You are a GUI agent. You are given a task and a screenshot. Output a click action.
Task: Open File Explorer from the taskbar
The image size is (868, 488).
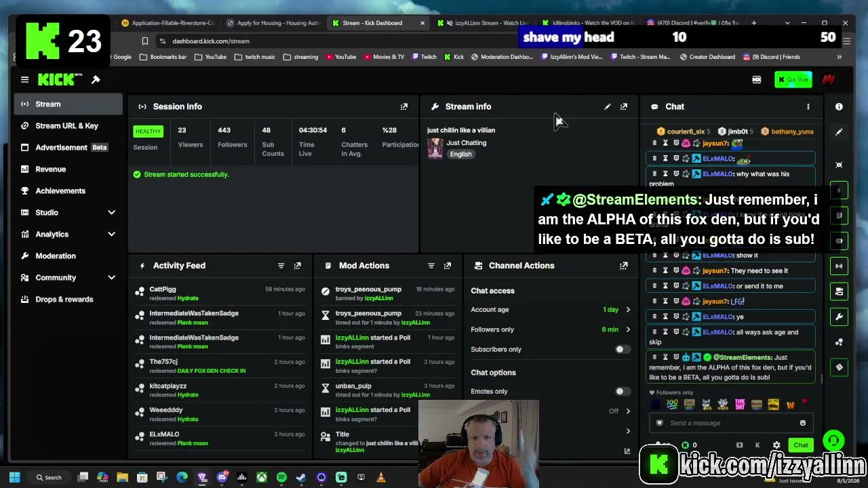122,477
